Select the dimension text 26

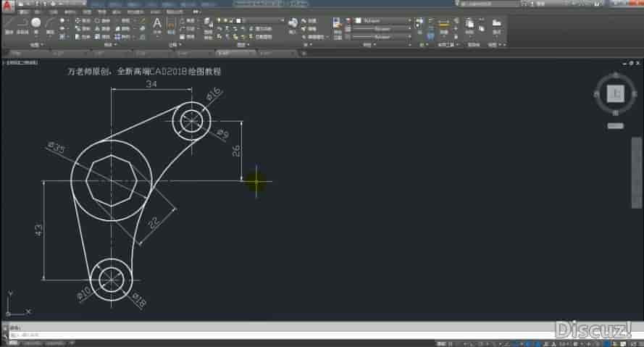pyautogui.click(x=235, y=151)
